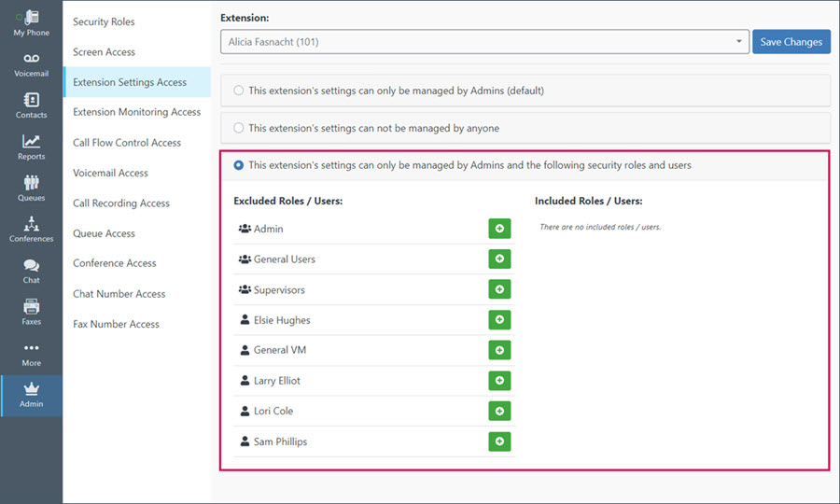Open the Extension dropdown showing Alicia Fasnacht

tap(484, 42)
